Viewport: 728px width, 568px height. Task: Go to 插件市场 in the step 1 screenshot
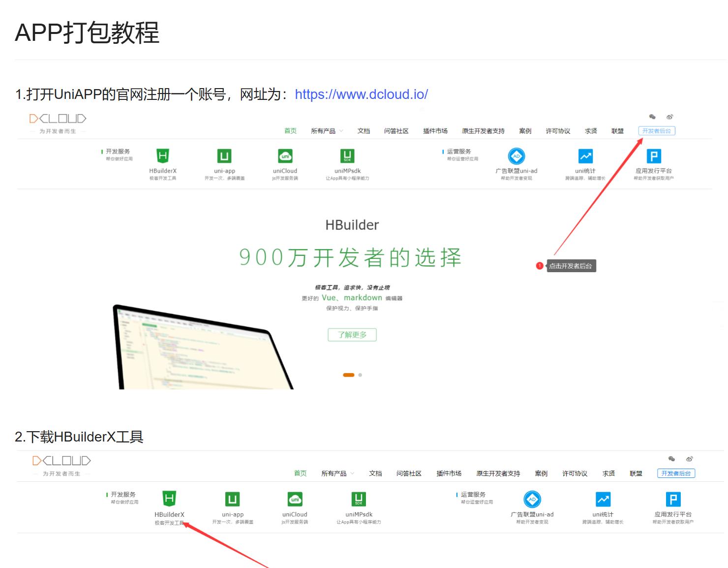pos(435,131)
